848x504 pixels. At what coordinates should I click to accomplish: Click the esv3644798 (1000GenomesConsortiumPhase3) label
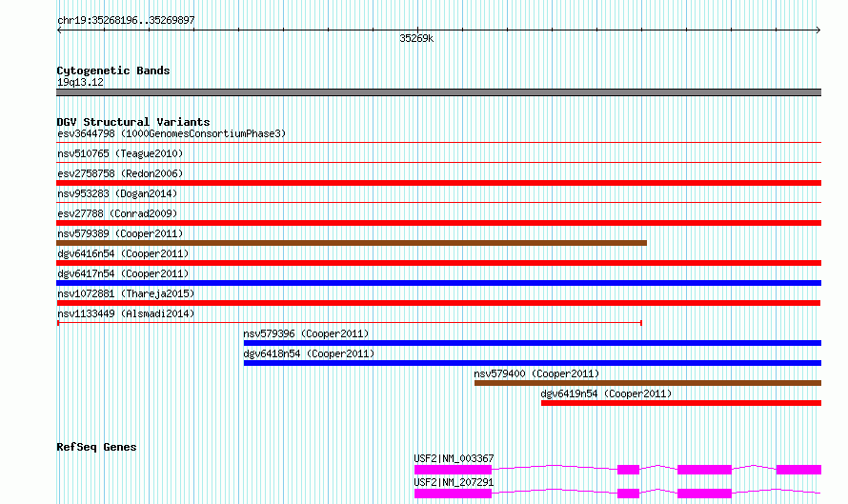pos(172,133)
